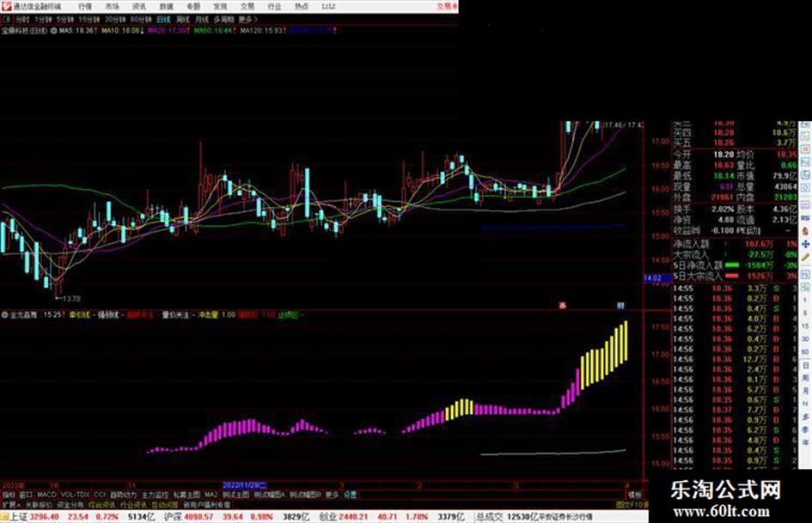The width and height of the screenshot is (812, 523).
Task: Open the 互动问答 tab
Action: point(165,505)
